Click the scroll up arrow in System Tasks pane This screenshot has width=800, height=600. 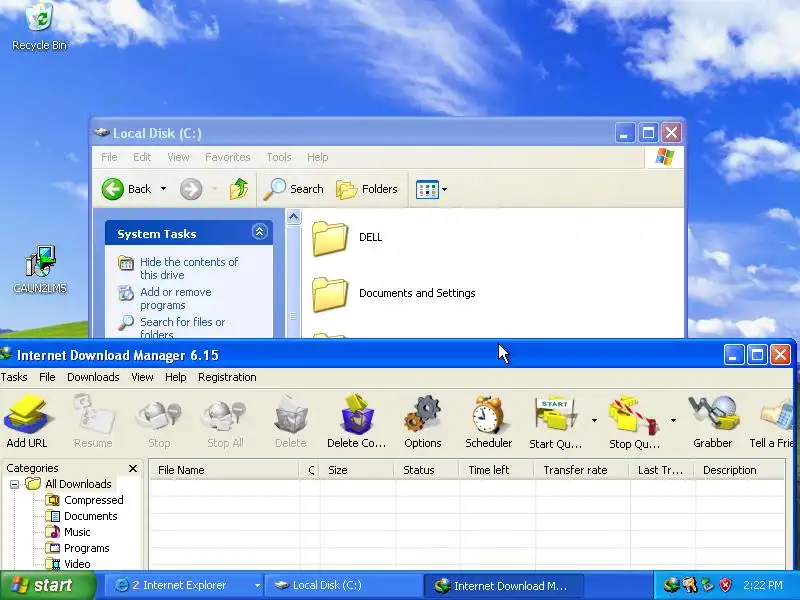click(x=293, y=217)
